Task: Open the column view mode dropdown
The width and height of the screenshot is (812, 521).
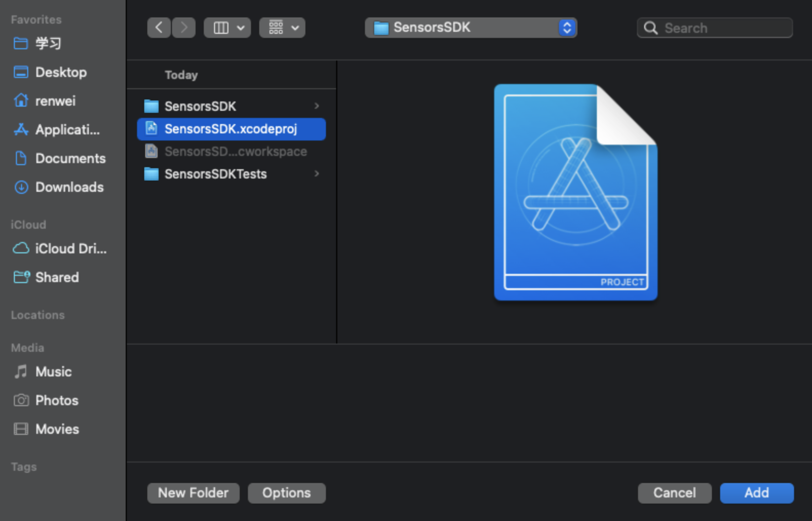Action: 227,28
